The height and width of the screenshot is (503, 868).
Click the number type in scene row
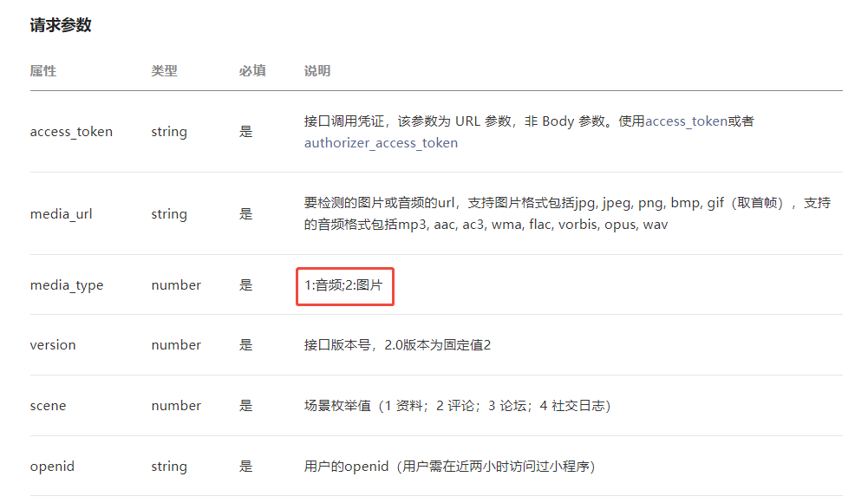click(x=176, y=406)
